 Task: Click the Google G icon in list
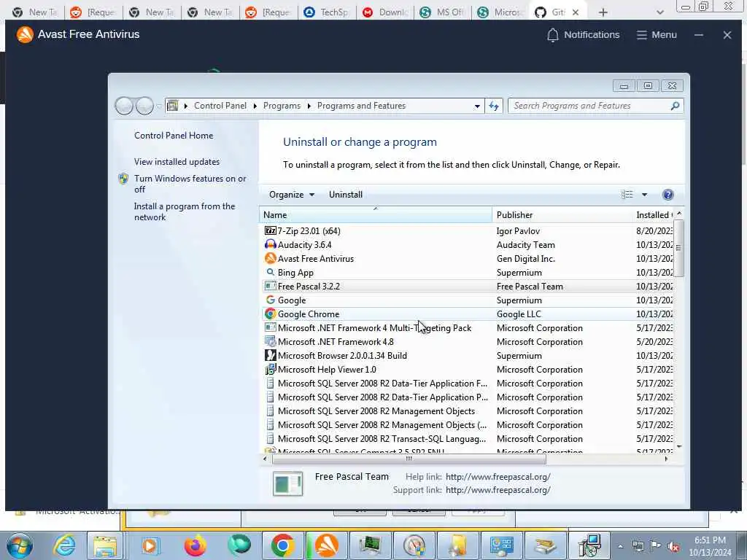point(270,300)
